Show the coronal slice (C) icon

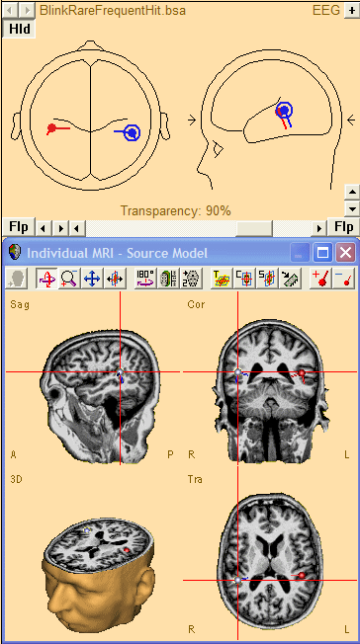click(245, 279)
